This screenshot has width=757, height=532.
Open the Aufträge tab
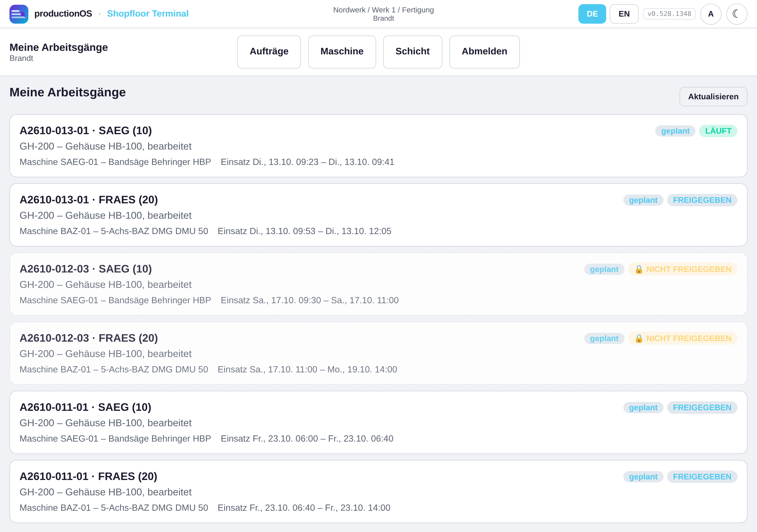point(269,52)
